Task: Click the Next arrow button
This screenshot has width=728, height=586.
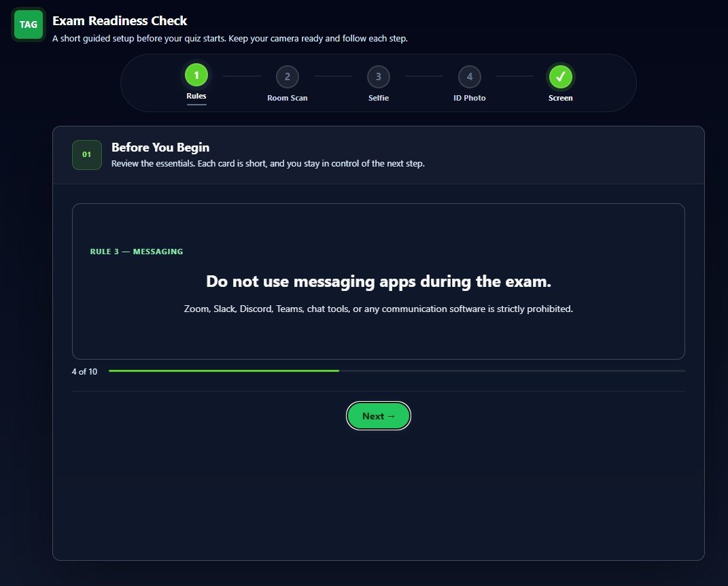Action: click(379, 415)
